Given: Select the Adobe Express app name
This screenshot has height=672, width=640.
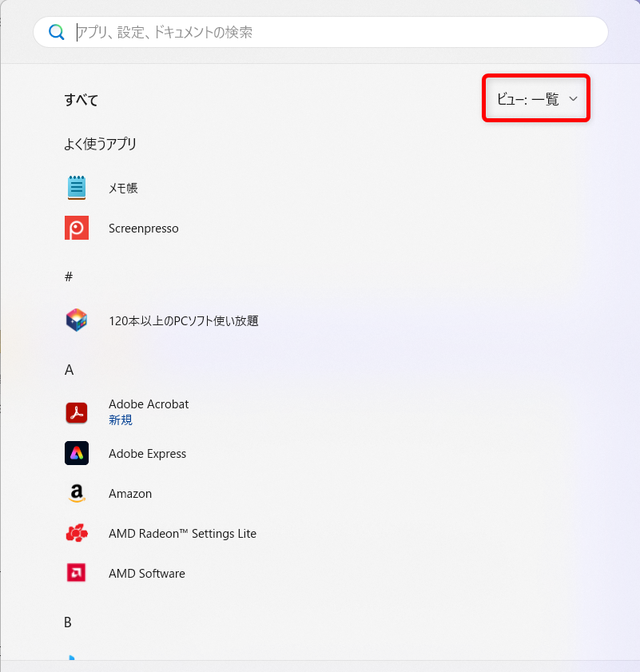Looking at the screenshot, I should [x=148, y=453].
